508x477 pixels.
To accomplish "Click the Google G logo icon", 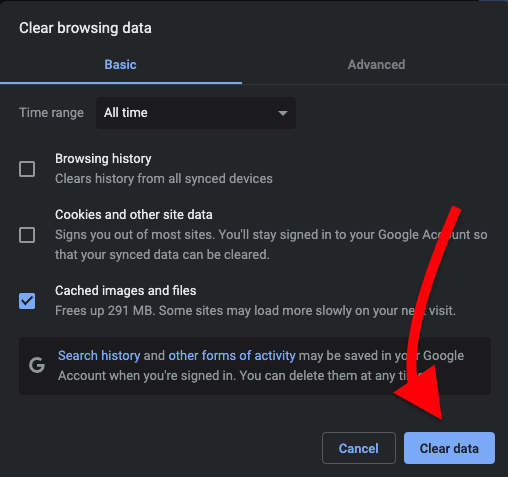I will coord(37,365).
